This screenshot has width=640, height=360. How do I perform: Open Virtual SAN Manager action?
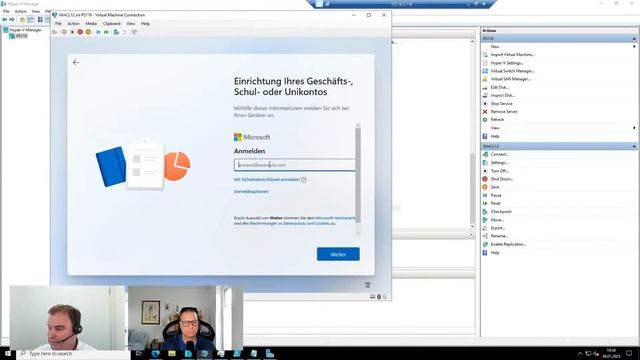click(x=510, y=79)
